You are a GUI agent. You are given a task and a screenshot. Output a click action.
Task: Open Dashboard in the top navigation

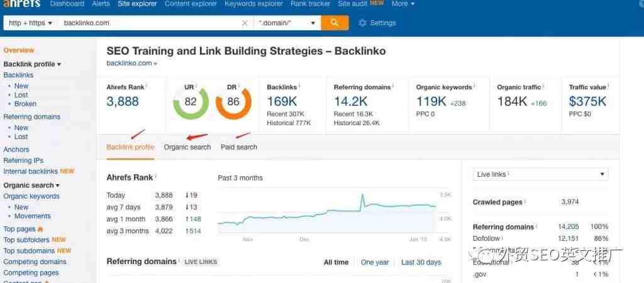[x=67, y=4]
